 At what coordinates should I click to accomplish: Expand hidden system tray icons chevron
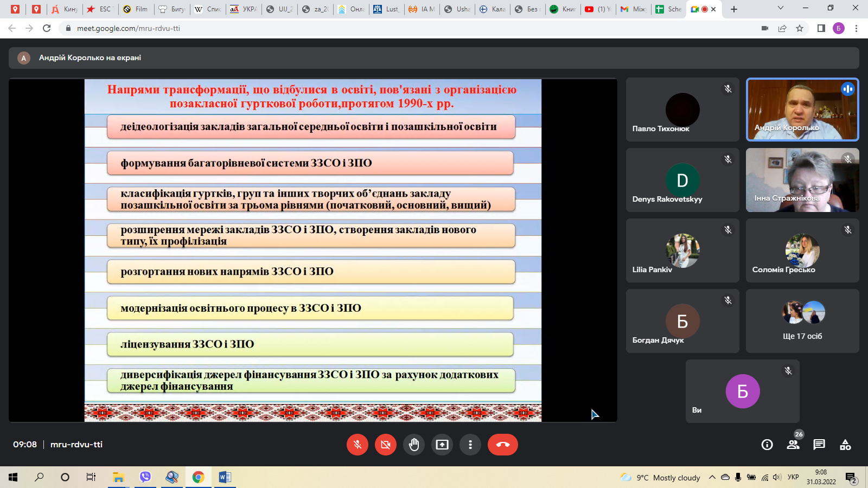(712, 477)
